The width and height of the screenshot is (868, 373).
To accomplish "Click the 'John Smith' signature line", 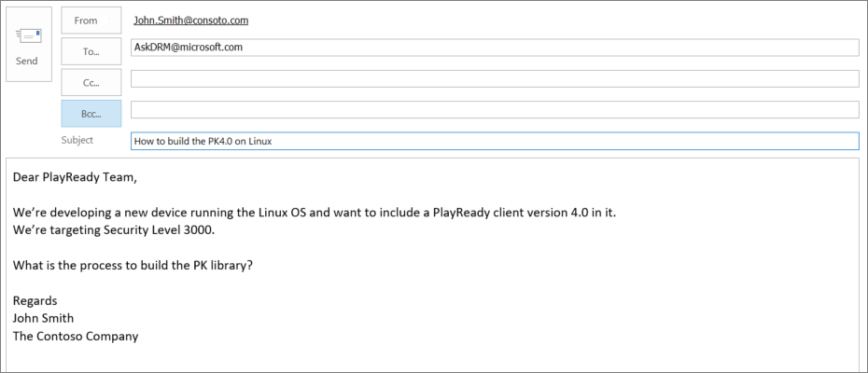I will [43, 318].
